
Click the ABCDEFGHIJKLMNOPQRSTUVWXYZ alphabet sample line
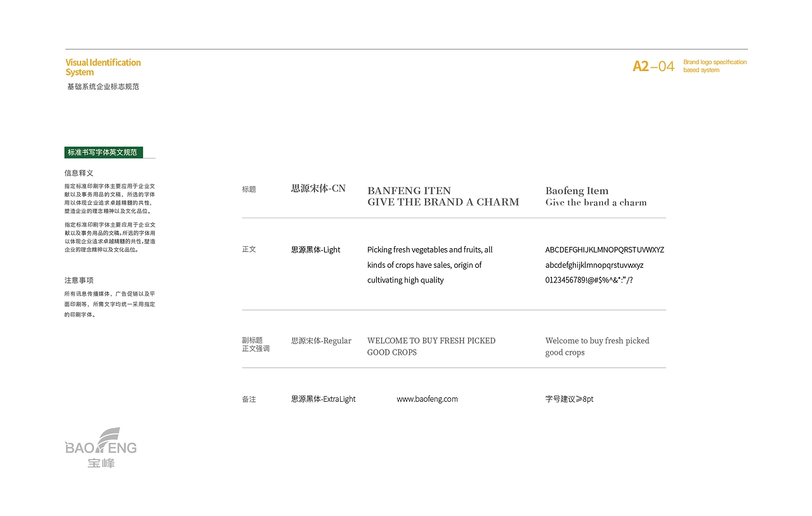(605, 250)
